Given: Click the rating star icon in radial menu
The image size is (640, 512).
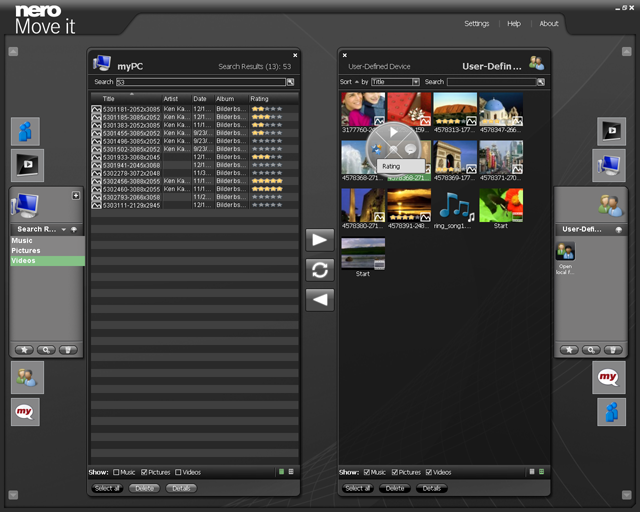Looking at the screenshot, I should click(x=377, y=149).
